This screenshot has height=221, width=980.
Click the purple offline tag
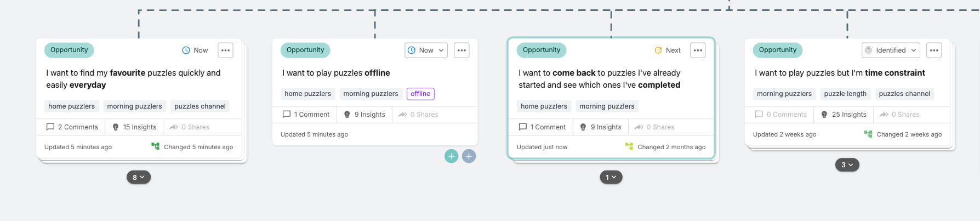click(x=420, y=94)
